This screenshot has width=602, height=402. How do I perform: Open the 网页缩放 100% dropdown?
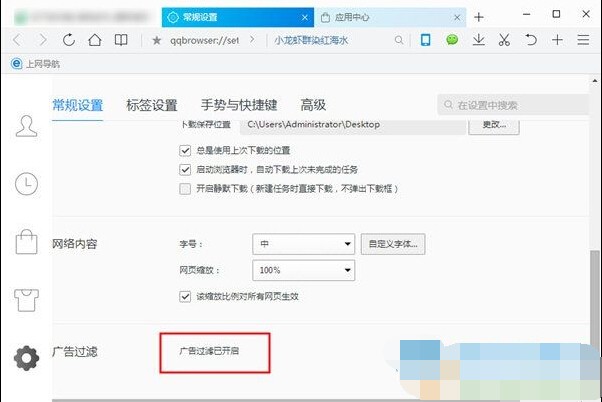pyautogui.click(x=303, y=270)
